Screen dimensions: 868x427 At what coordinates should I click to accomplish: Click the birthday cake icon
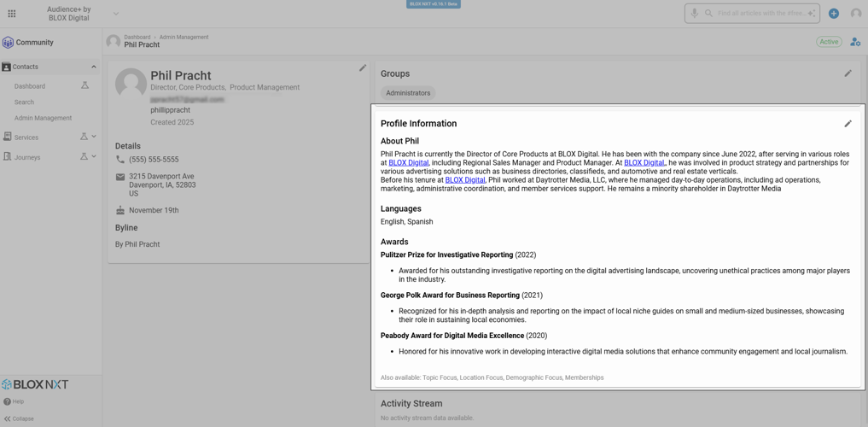(120, 210)
